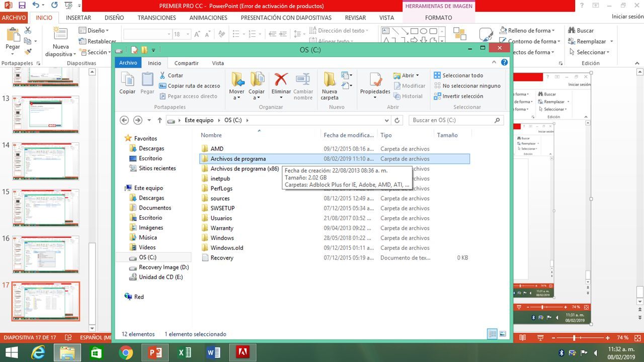Open Explorer's quick access toolbar customize dropdown
The height and width of the screenshot is (362, 644).
tap(153, 50)
